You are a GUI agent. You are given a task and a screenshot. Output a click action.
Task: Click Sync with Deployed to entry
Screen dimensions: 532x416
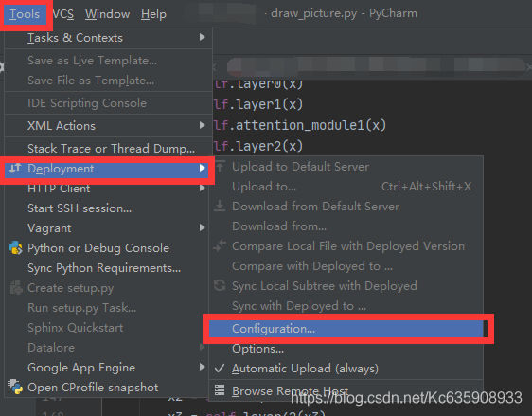coord(346,306)
